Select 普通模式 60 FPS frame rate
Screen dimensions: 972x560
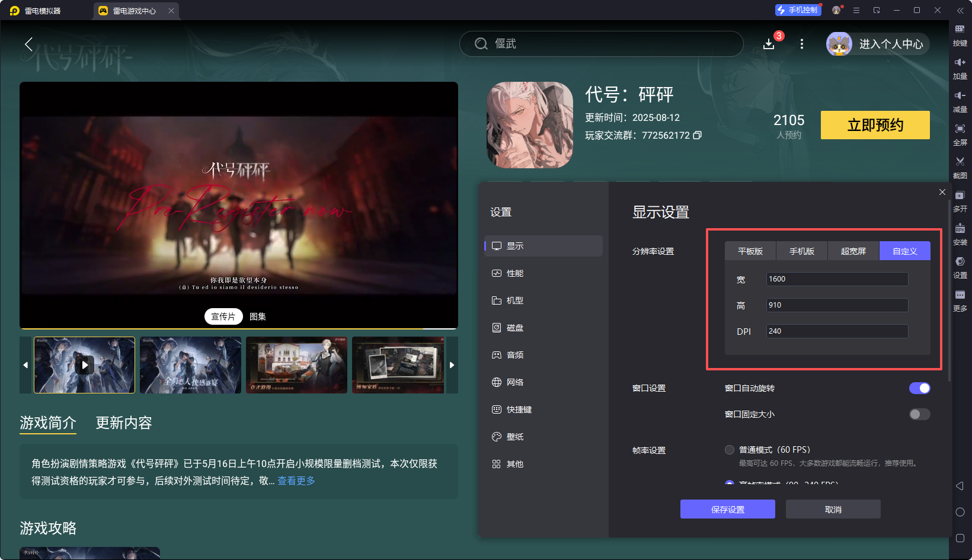(730, 449)
